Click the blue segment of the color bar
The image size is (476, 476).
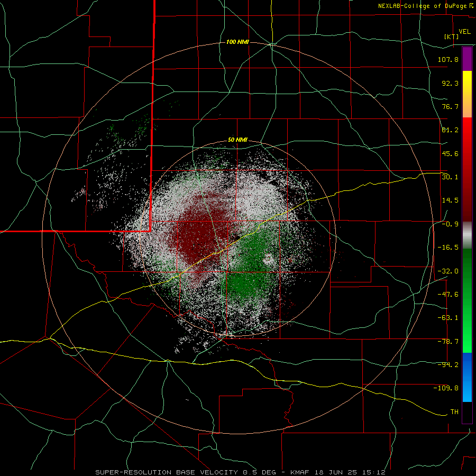coord(467,377)
